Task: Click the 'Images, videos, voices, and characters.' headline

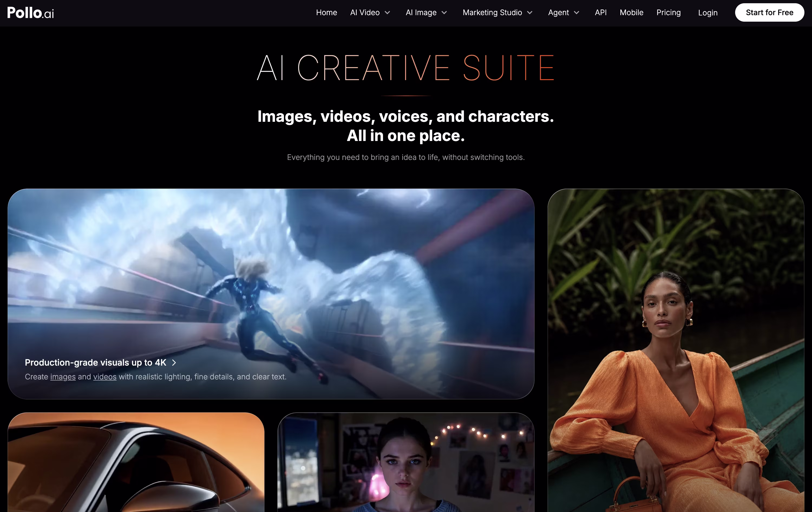Action: (406, 116)
